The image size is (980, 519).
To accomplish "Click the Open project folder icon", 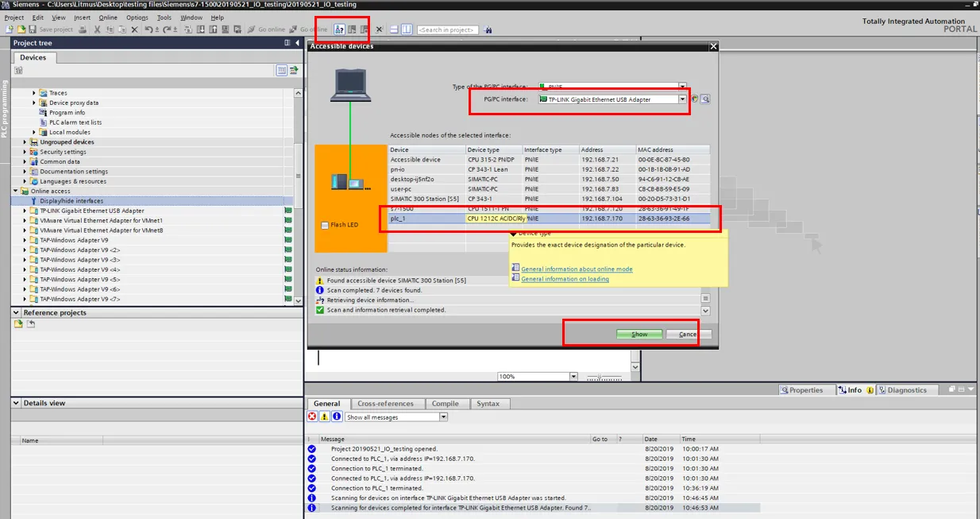I will [x=21, y=29].
